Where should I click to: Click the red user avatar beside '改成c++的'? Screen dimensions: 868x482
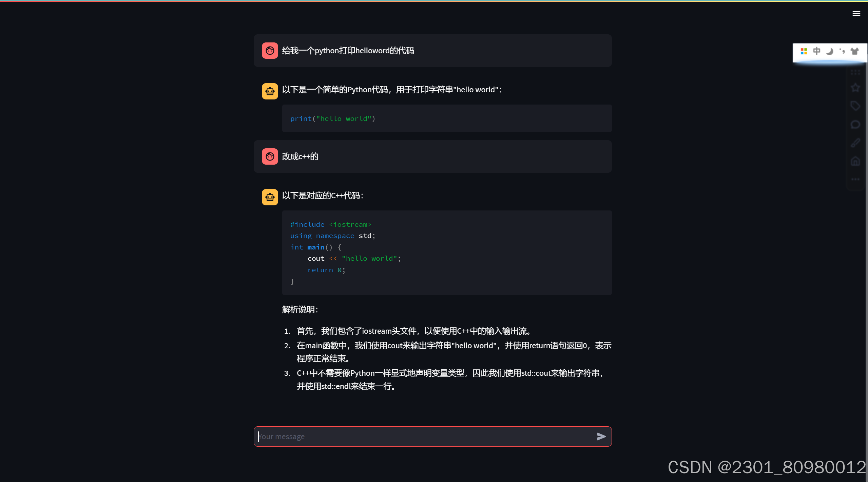tap(269, 156)
